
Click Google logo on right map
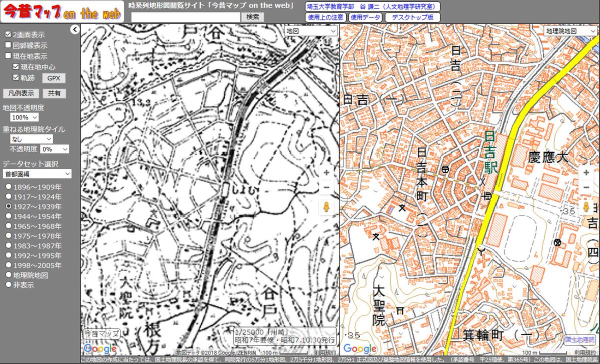360,348
